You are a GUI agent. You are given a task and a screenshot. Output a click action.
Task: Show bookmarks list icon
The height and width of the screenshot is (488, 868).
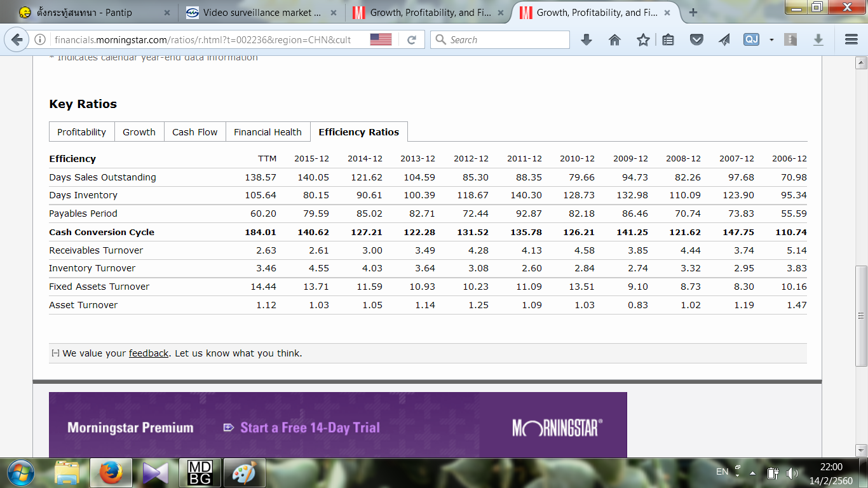(x=668, y=39)
